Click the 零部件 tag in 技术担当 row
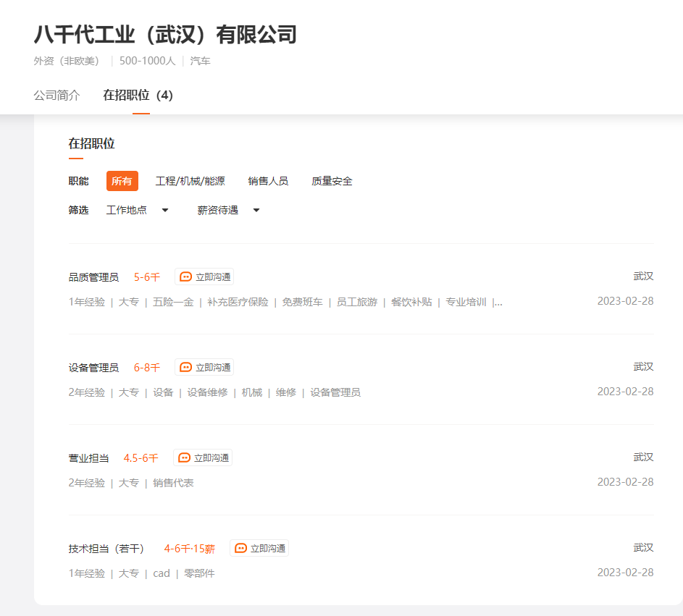The width and height of the screenshot is (683, 616). (x=199, y=574)
